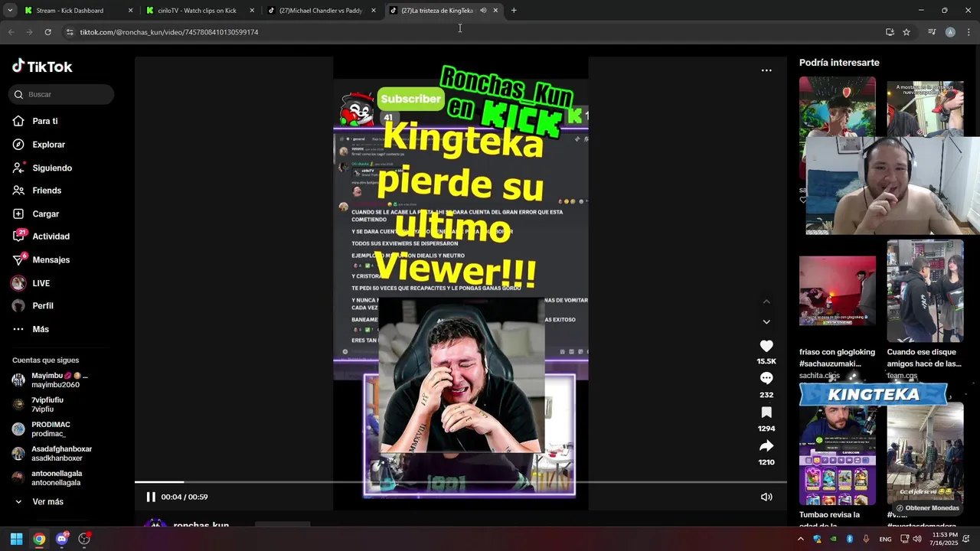Close the La tristeza de KingTeka tab
This screenshot has width=980, height=551.
pos(495,11)
